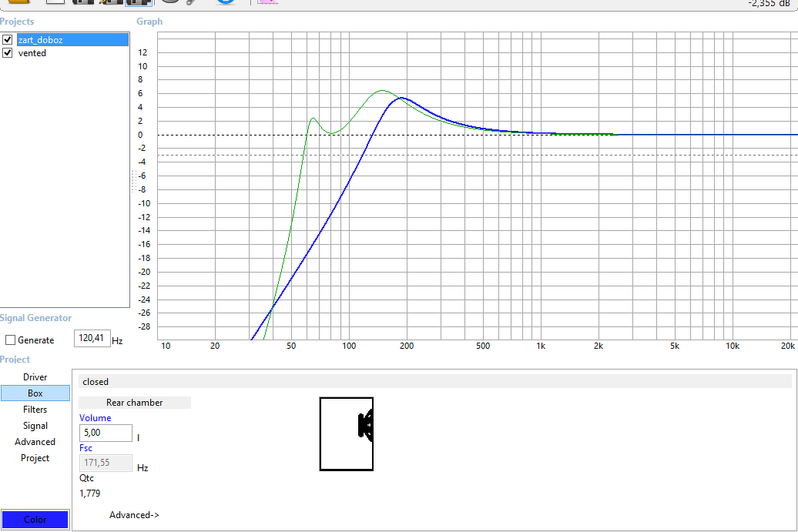
Task: Click the closed box speaker diagram
Action: tap(347, 434)
